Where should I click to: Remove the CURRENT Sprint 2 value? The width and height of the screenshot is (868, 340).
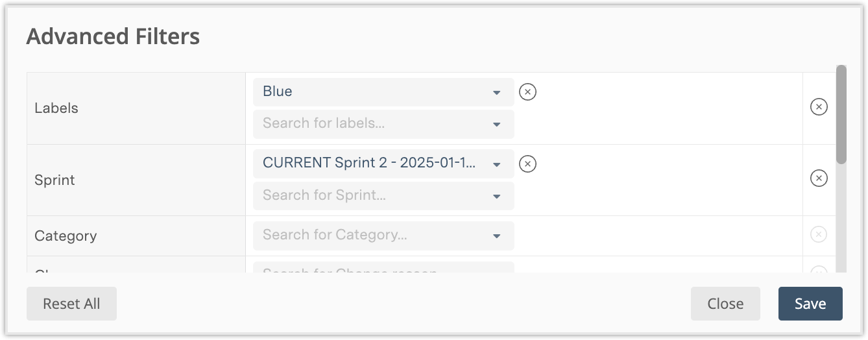coord(528,164)
